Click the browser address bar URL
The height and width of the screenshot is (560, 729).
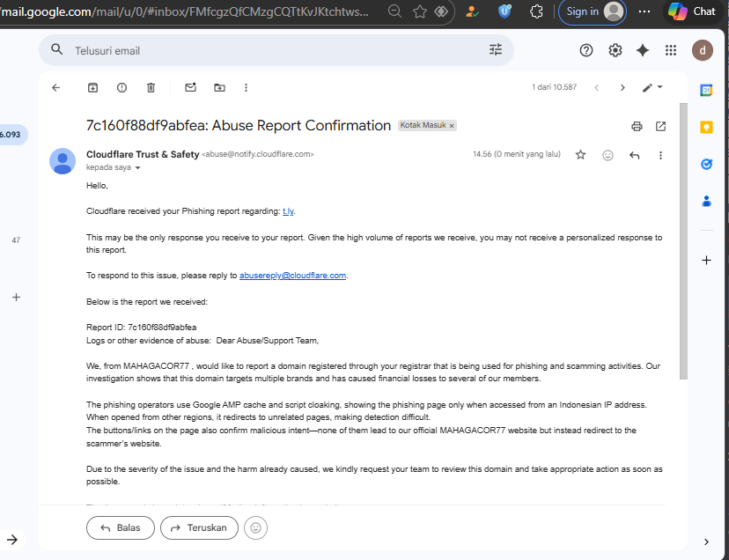(x=186, y=11)
